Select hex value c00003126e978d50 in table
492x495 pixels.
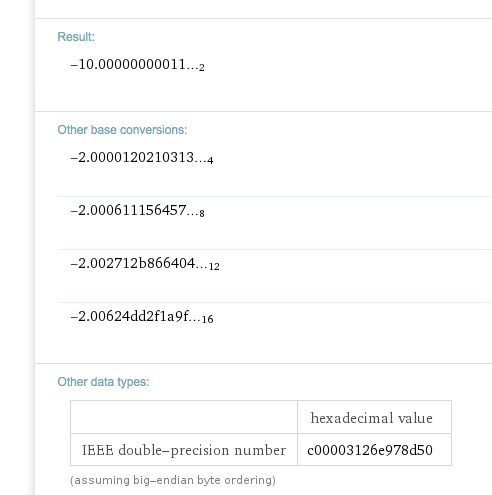370,450
